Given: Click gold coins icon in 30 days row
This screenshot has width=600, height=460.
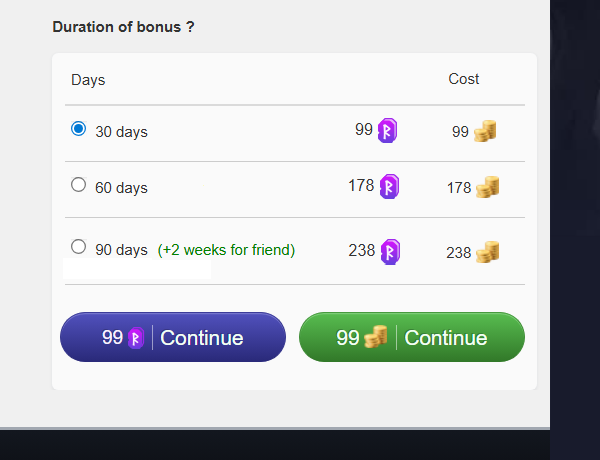Looking at the screenshot, I should point(485,131).
